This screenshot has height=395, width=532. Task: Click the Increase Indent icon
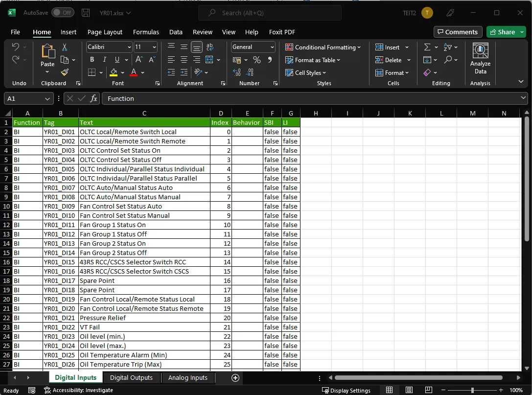click(184, 72)
